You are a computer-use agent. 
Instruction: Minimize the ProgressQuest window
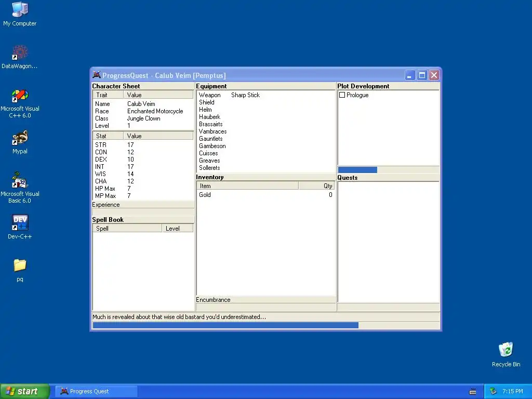pos(410,75)
